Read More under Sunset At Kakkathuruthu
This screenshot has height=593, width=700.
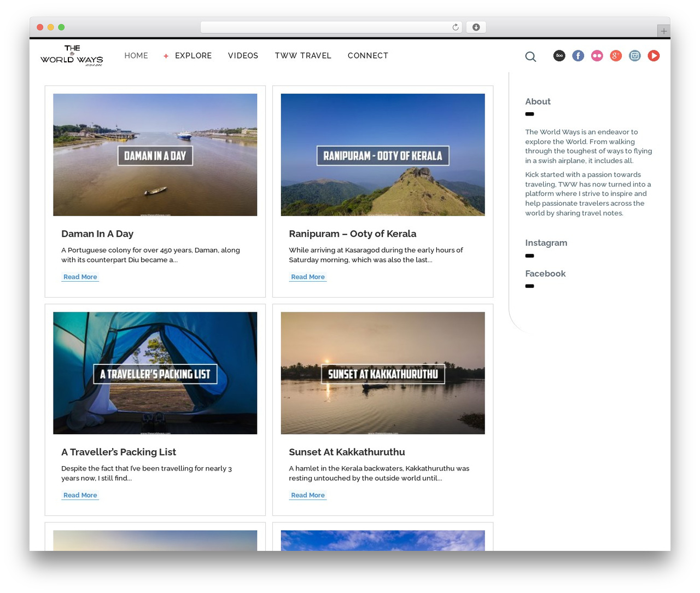308,495
